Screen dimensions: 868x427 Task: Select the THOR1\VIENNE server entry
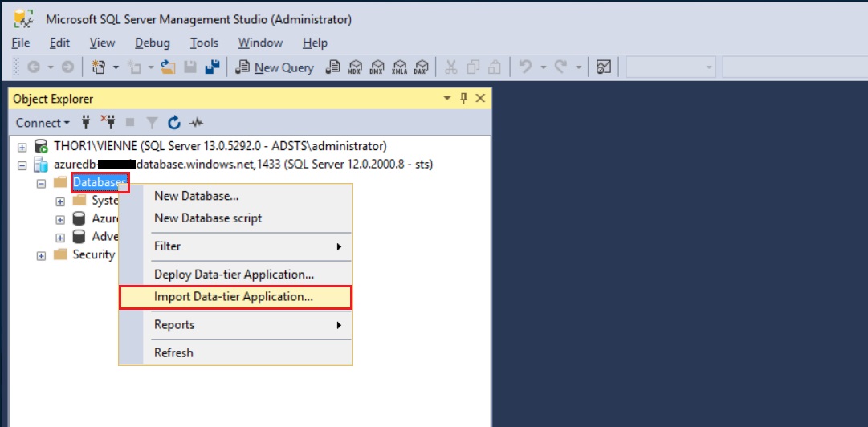point(220,147)
